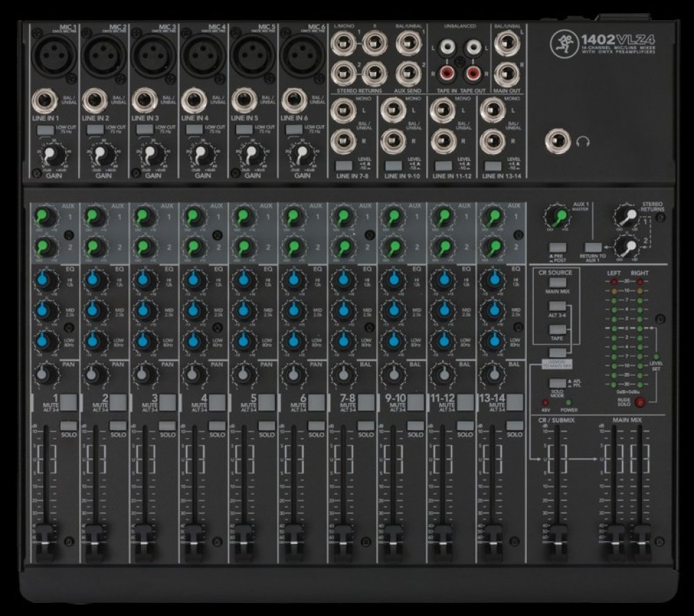The width and height of the screenshot is (694, 616).
Task: Click channel 5 EQ HI 12k knob
Action: (243, 280)
